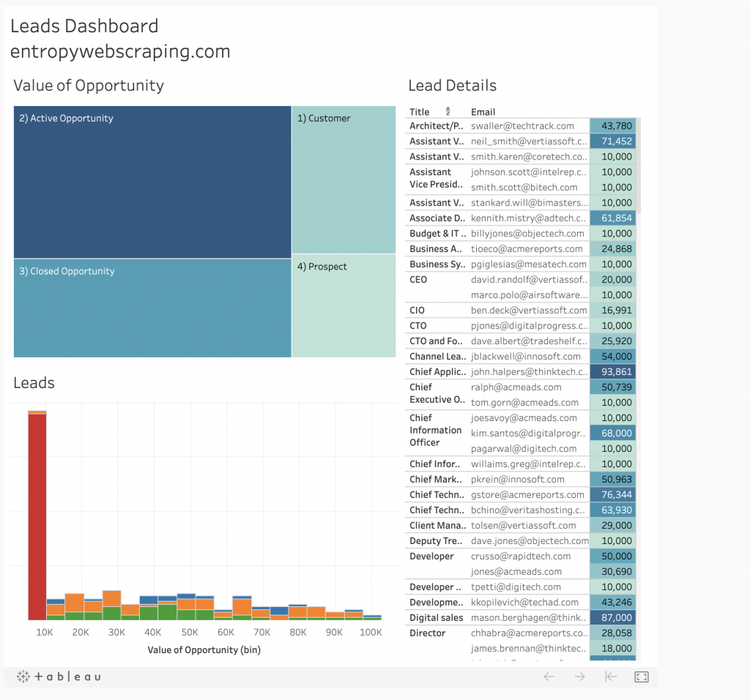Select email smith.scott@bitech.com
Screen dimensions: 750x700
524,187
